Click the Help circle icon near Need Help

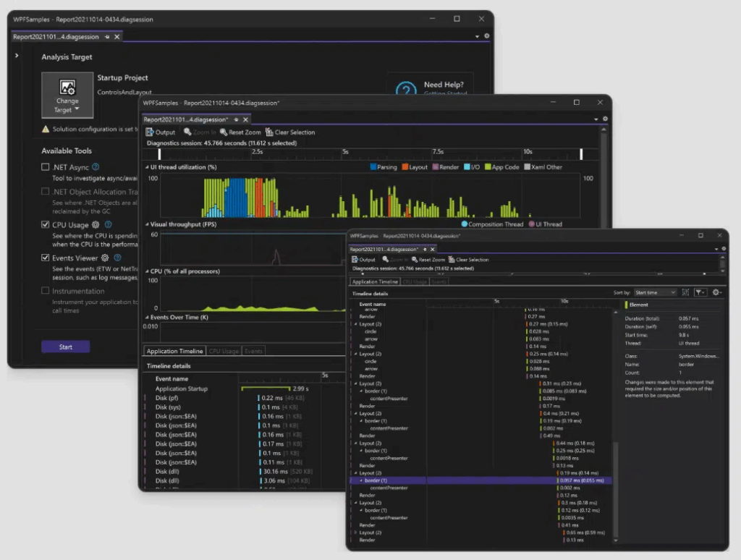point(406,90)
